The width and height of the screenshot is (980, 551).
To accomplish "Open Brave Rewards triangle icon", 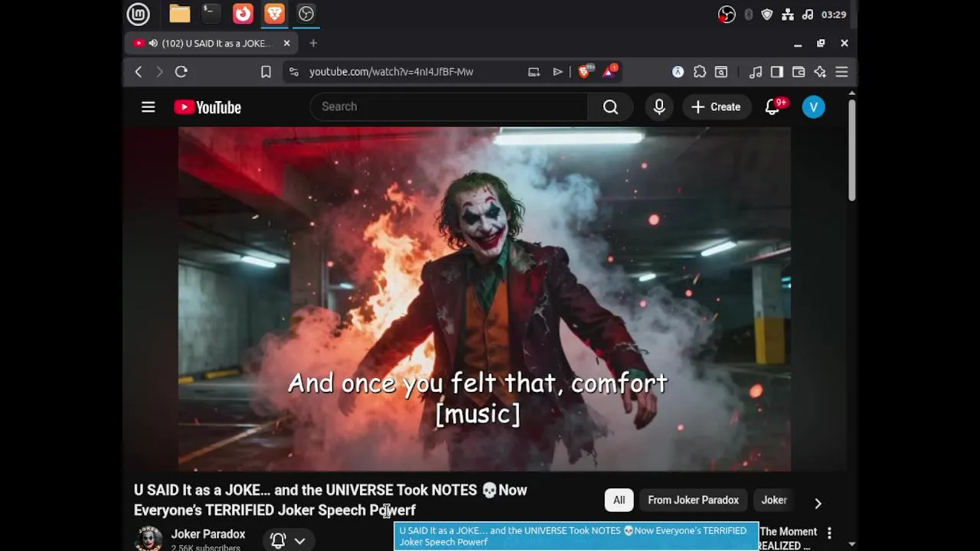I will pyautogui.click(x=610, y=71).
